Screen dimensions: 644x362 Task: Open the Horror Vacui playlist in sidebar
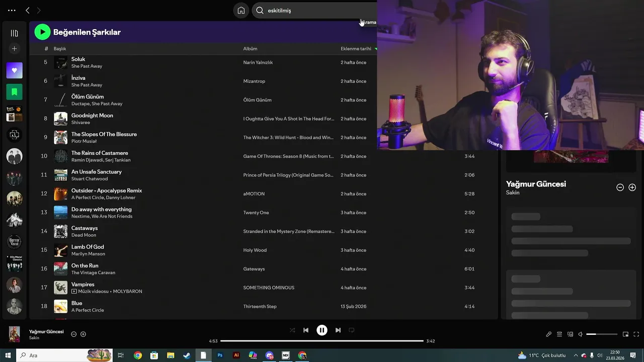click(14, 242)
